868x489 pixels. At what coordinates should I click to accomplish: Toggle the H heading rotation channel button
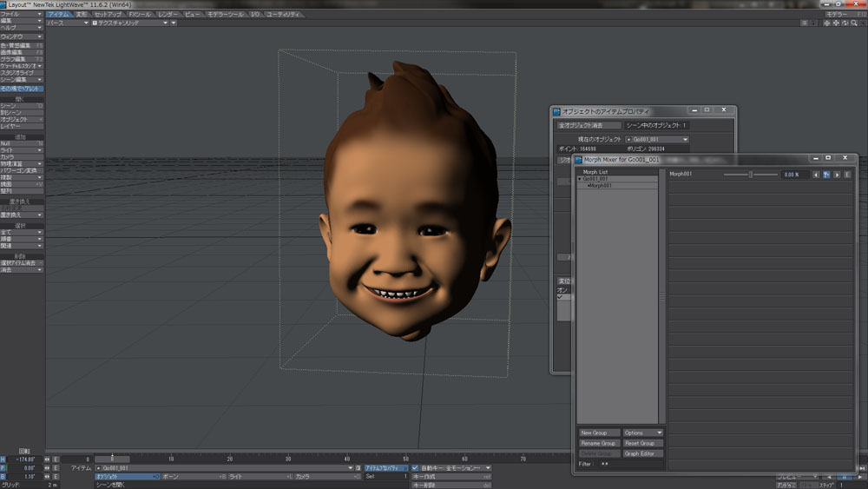pyautogui.click(x=3, y=459)
